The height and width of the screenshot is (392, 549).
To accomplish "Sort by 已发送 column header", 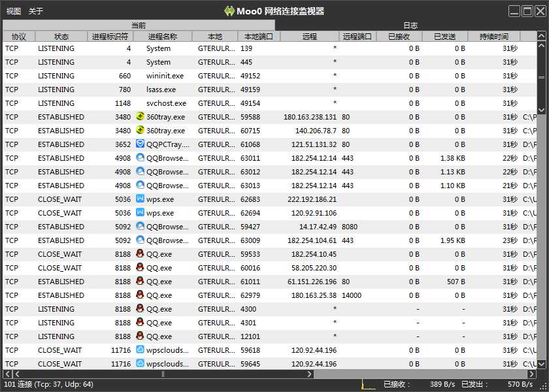I will (444, 37).
